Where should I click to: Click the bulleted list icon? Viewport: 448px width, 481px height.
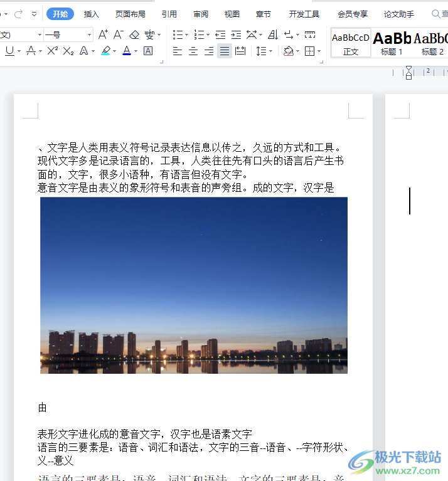tap(178, 34)
